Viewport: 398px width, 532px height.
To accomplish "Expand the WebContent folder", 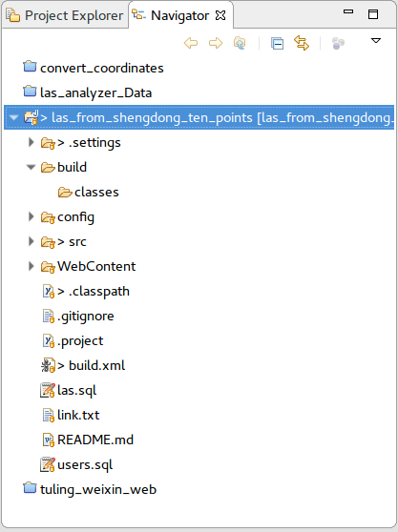I will coord(31,266).
